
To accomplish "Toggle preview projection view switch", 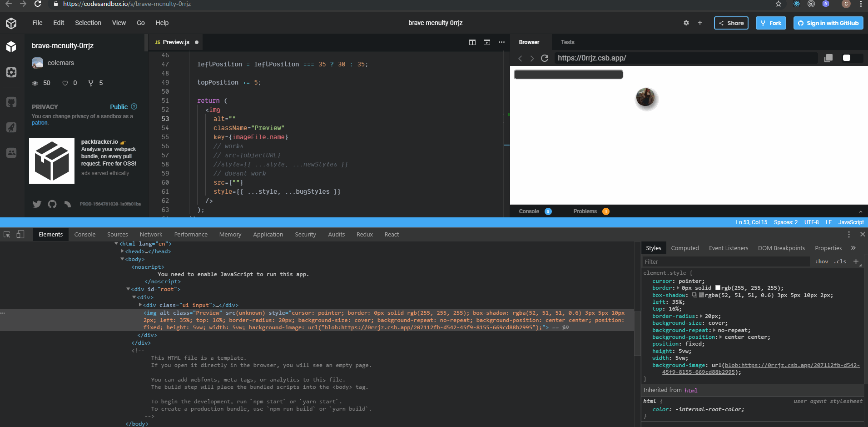I will click(852, 58).
